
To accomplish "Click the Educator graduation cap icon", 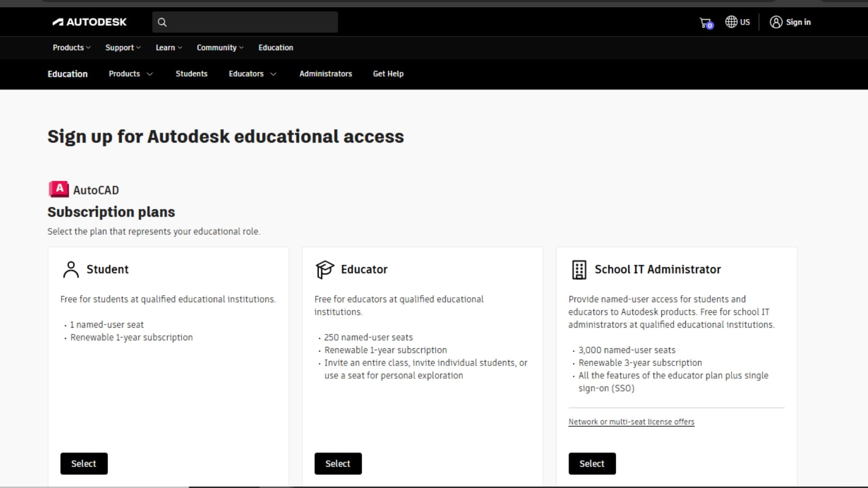I will coord(325,269).
